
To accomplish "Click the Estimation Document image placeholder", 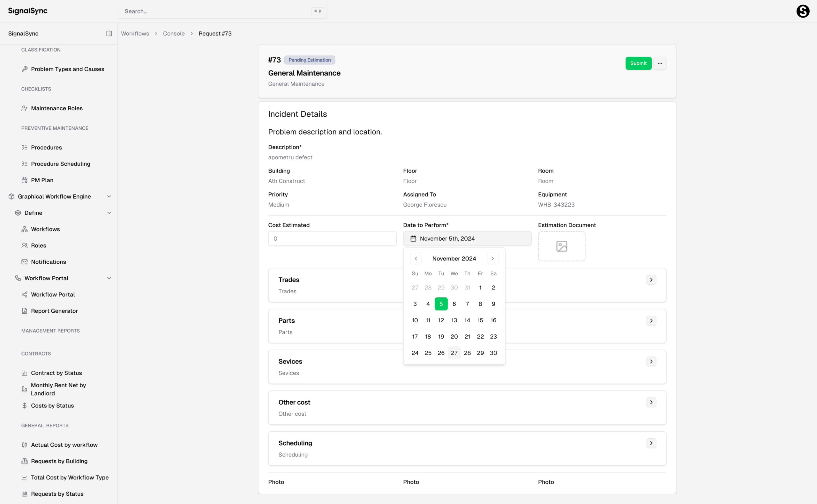I will pyautogui.click(x=561, y=246).
